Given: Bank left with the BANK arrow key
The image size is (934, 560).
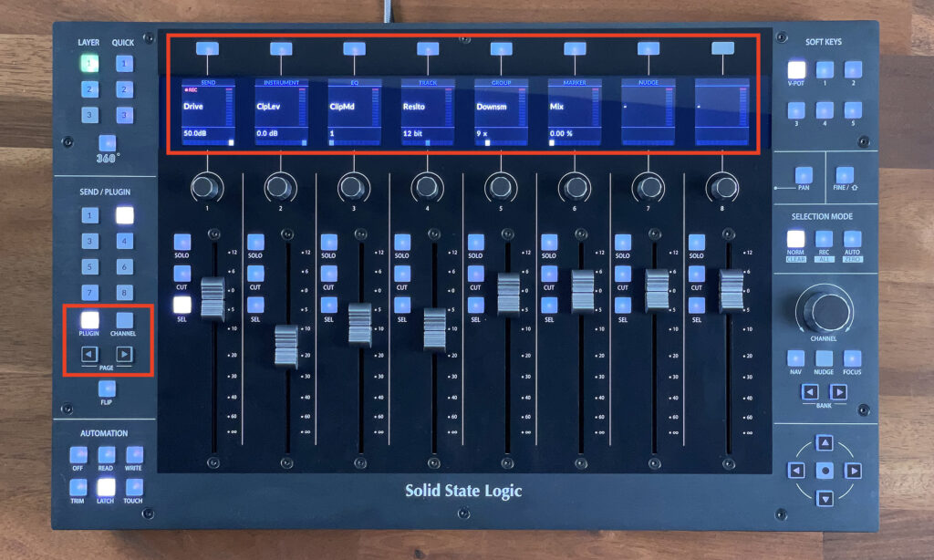Looking at the screenshot, I should point(810,392).
